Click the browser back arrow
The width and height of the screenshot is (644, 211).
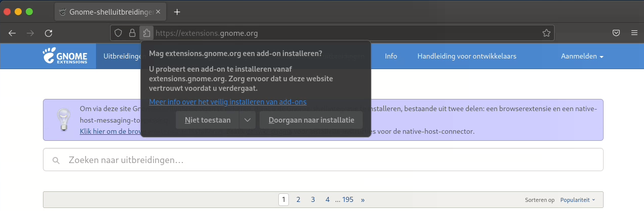pyautogui.click(x=12, y=33)
